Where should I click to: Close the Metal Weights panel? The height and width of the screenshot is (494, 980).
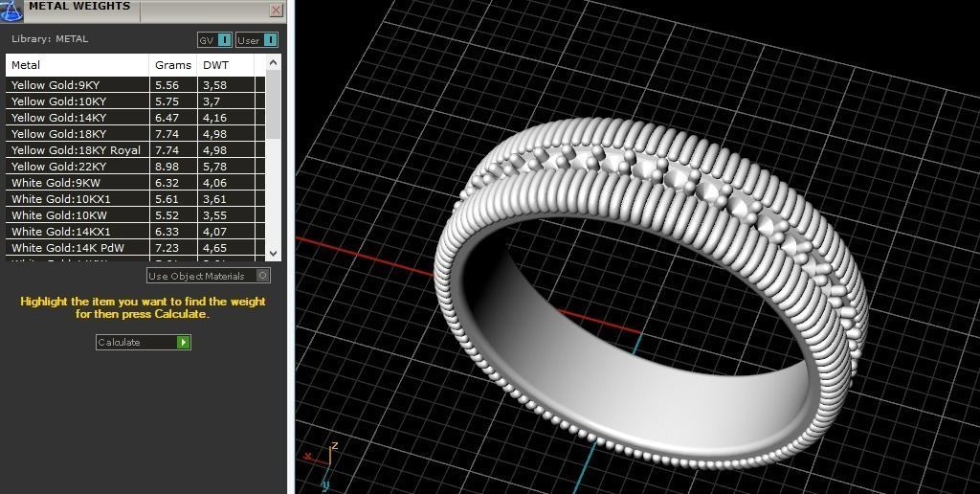[277, 10]
